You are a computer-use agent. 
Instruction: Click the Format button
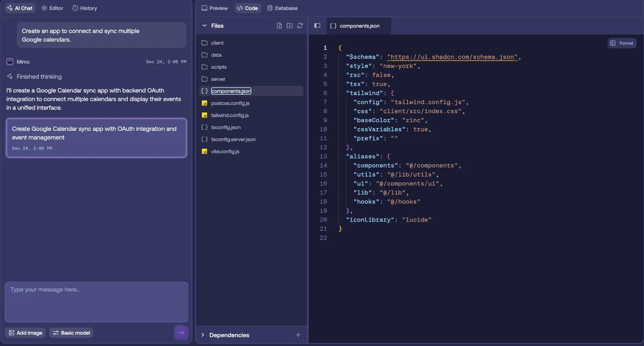[x=622, y=43]
